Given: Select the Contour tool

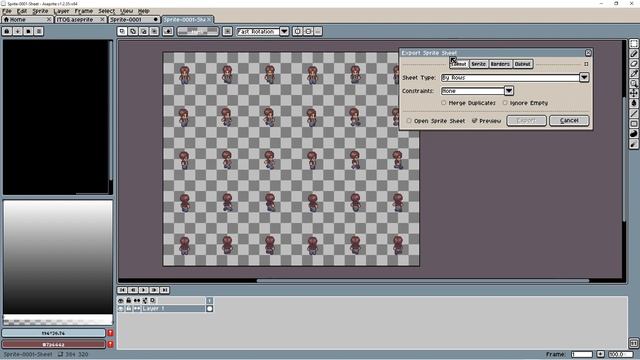Looking at the screenshot, I should click(x=633, y=134).
